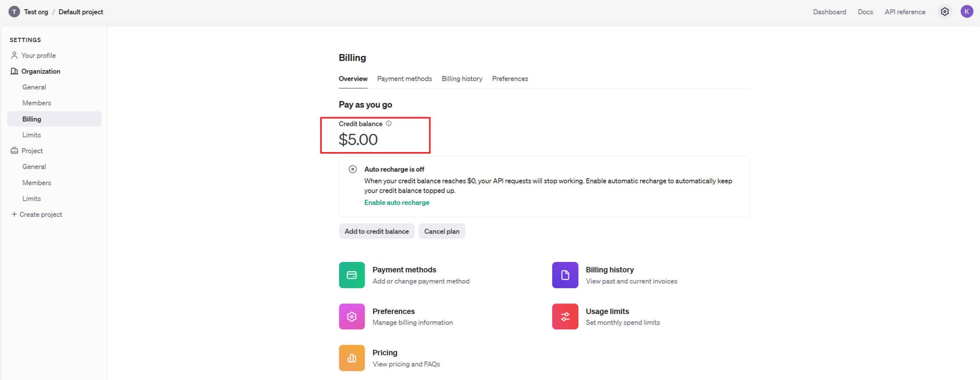Select Default project in the breadcrumb
The image size is (980, 380).
81,12
